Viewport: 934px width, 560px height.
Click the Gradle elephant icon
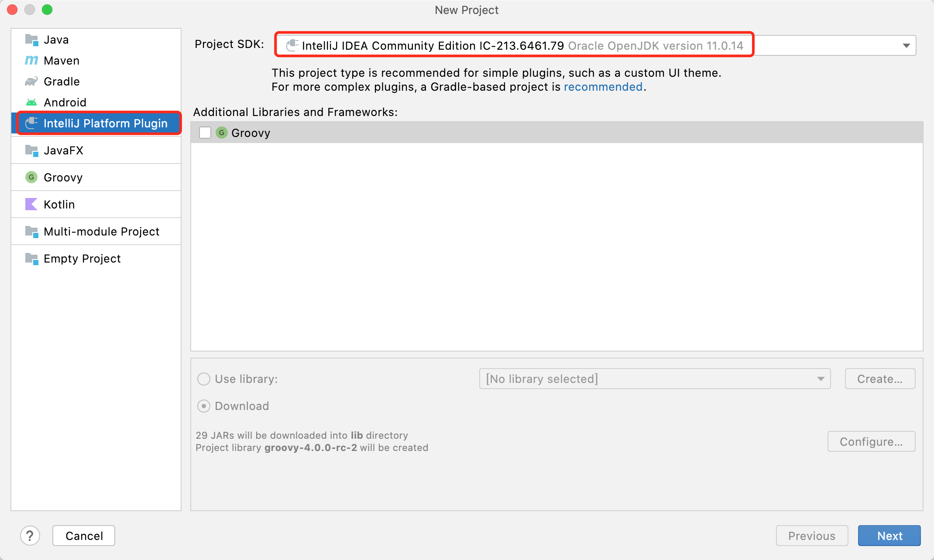(31, 81)
